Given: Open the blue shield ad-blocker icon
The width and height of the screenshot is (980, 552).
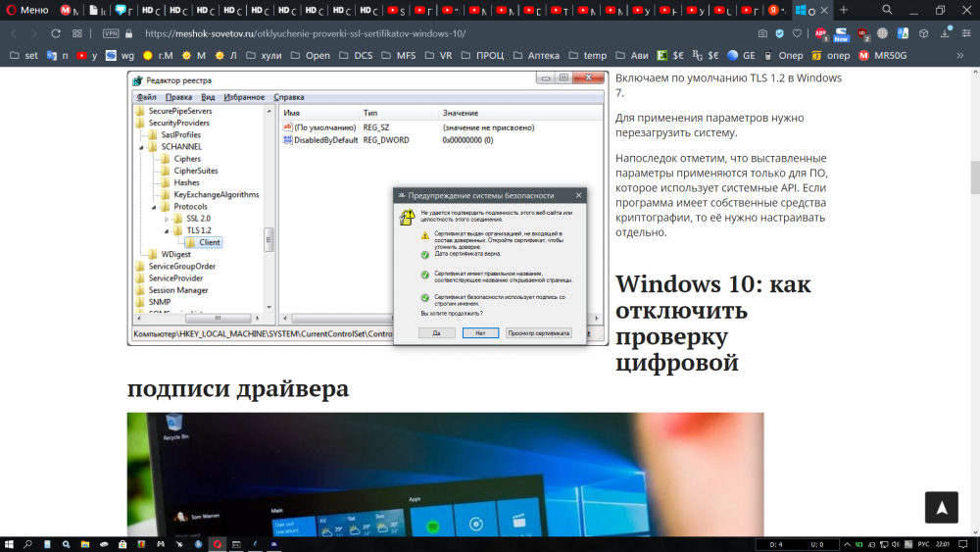Looking at the screenshot, I should tap(779, 33).
